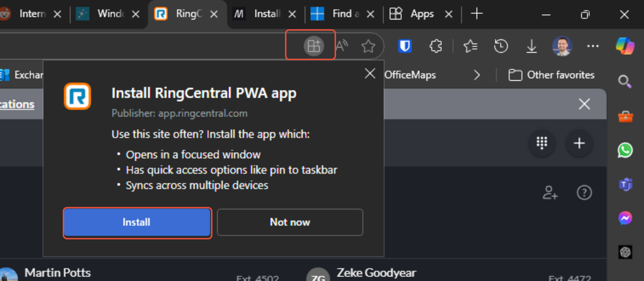
Task: Select the Zeke Goodyear contact
Action: click(376, 273)
